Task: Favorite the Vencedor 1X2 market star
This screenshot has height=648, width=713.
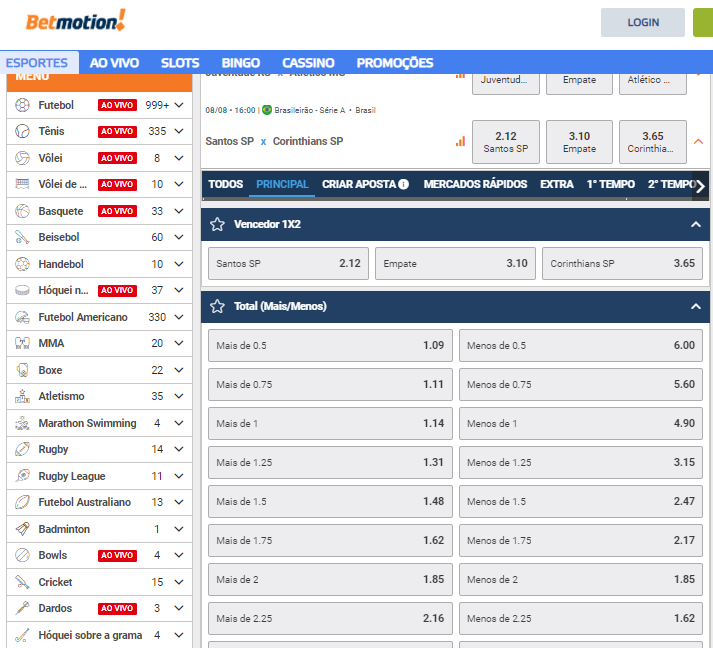Action: pyautogui.click(x=217, y=224)
